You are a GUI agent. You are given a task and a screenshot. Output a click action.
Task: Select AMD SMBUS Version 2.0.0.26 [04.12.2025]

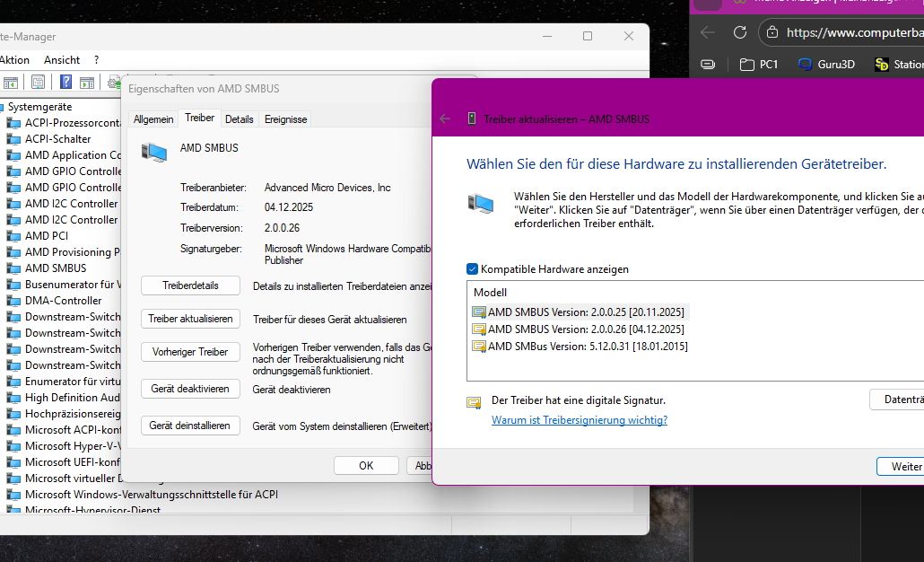click(587, 329)
